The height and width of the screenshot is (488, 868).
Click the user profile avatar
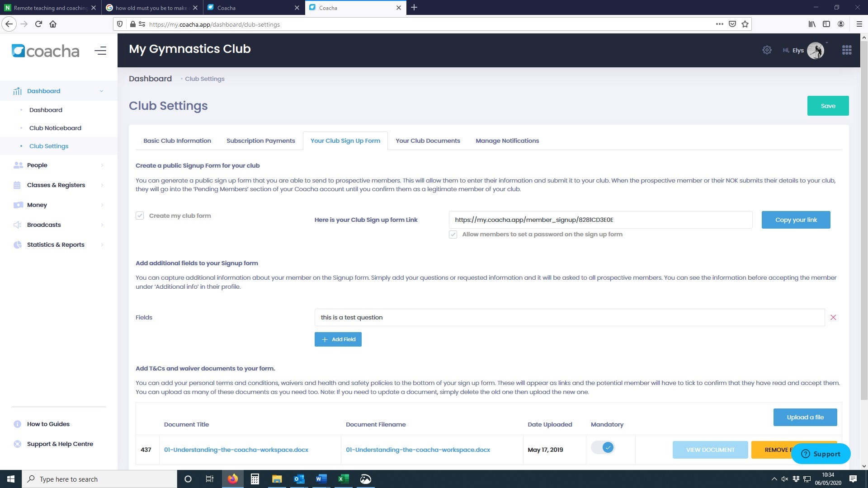(816, 50)
